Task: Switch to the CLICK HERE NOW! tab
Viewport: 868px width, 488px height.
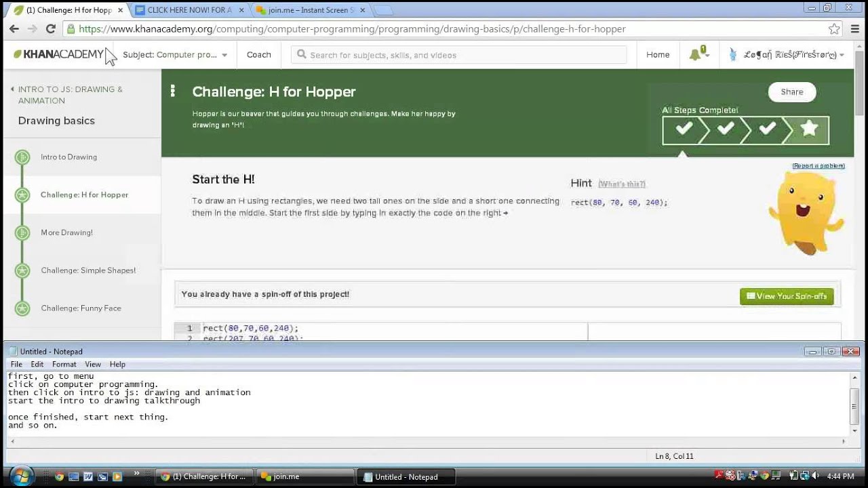Action: (x=189, y=10)
